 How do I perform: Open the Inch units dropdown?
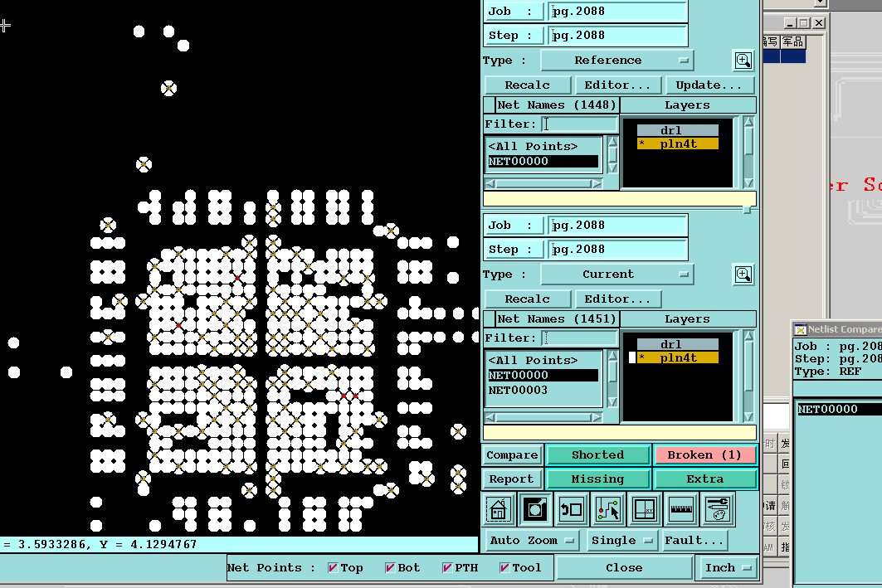728,568
